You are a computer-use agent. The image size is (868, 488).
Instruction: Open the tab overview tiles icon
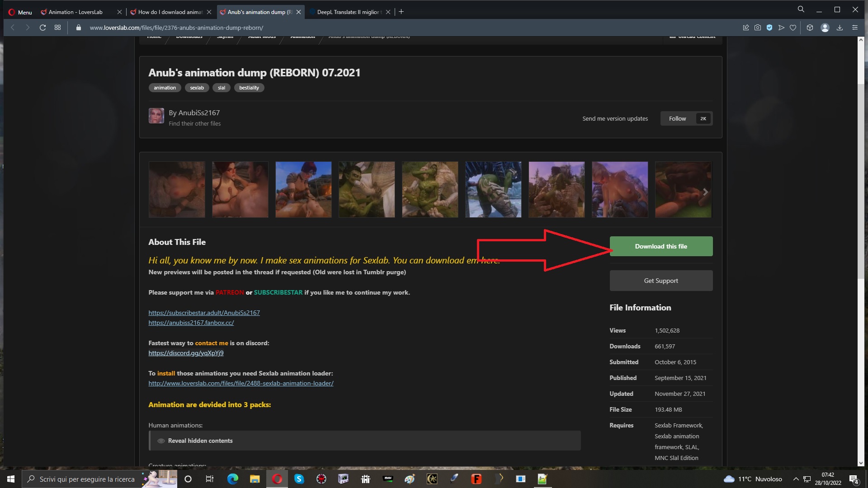coord(57,28)
